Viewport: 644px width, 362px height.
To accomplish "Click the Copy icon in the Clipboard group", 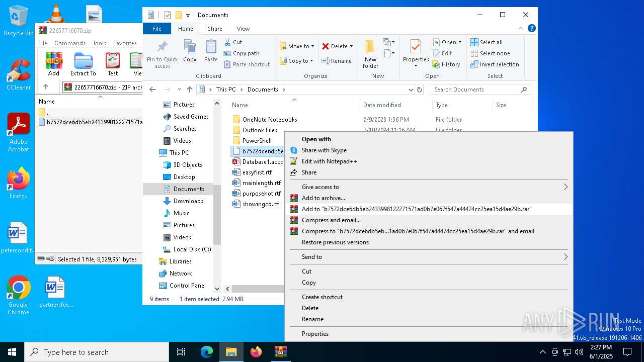I will (190, 51).
